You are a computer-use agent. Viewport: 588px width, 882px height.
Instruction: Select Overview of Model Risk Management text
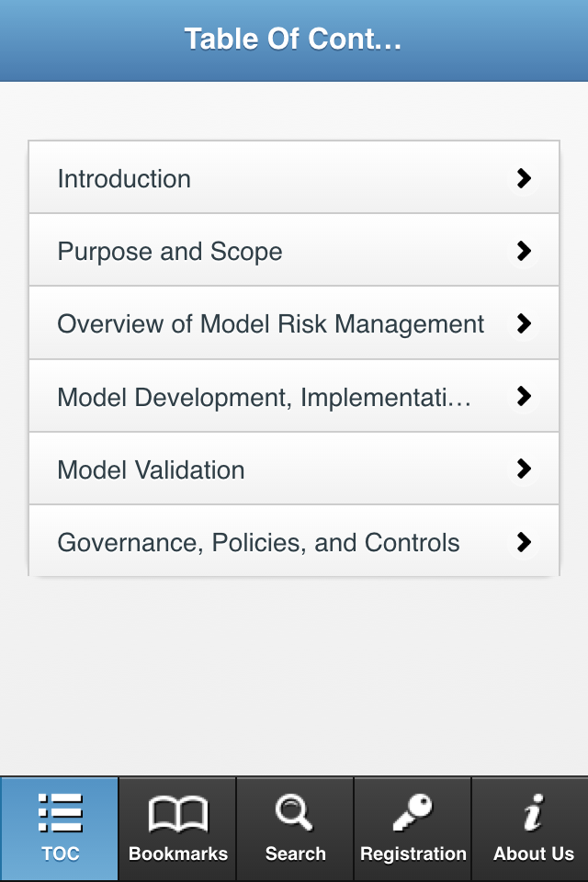(270, 323)
